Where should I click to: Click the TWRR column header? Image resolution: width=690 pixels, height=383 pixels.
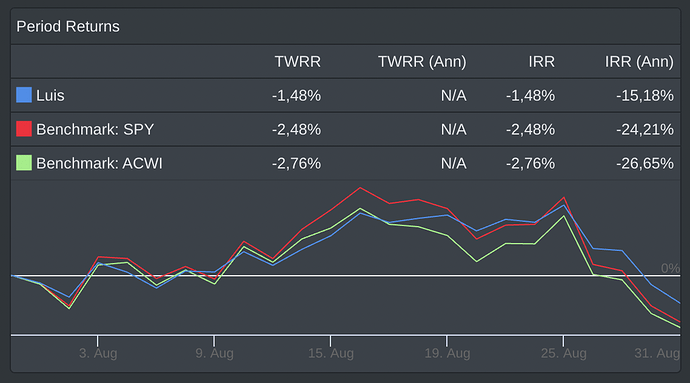298,62
